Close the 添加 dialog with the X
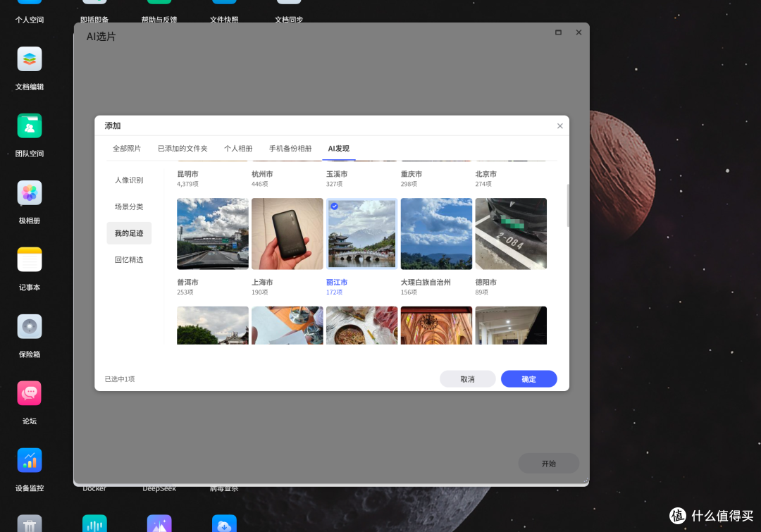This screenshot has height=532, width=761. [559, 126]
